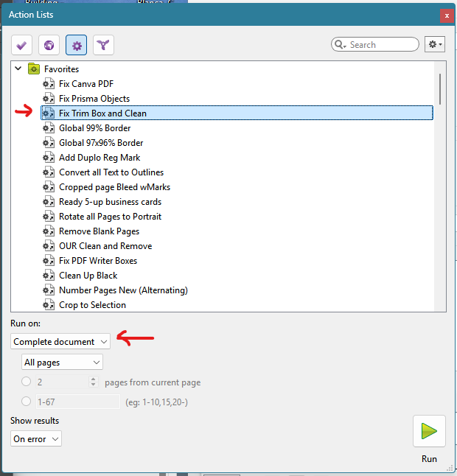Select Fix Canva PDF action
The width and height of the screenshot is (457, 476).
click(86, 84)
